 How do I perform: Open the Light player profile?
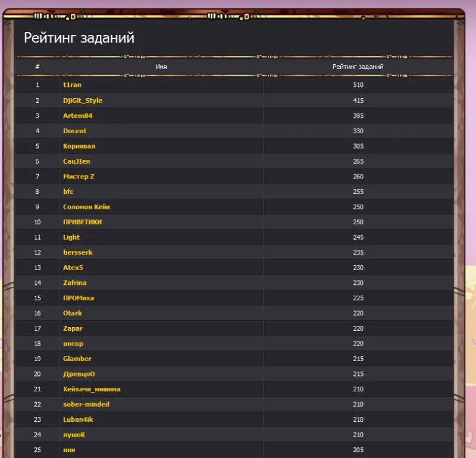(x=71, y=237)
